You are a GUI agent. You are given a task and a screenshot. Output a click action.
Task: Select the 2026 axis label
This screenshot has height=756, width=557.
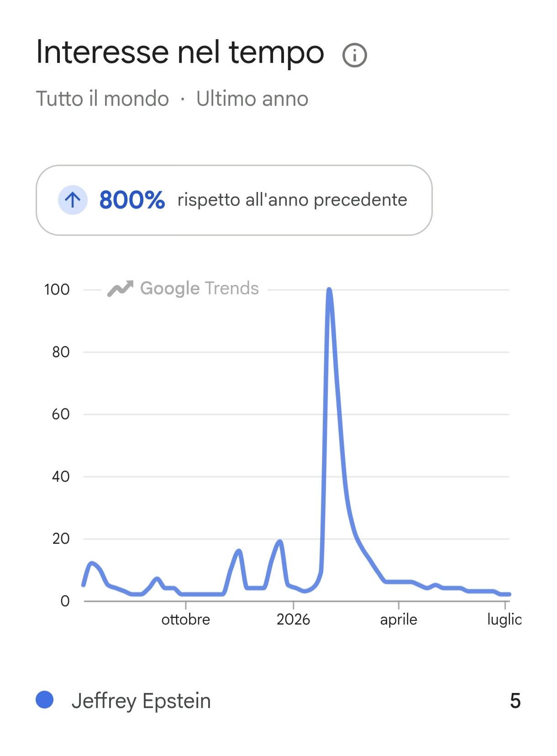tap(293, 620)
